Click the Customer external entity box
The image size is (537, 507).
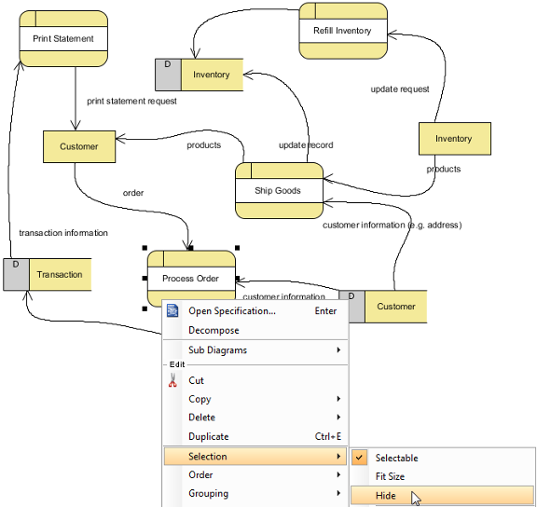click(79, 146)
